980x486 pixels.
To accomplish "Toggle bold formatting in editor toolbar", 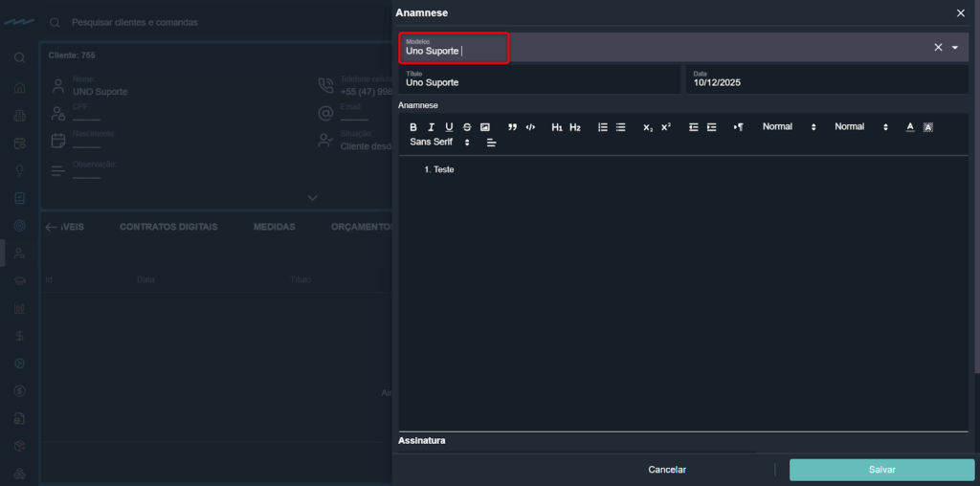I will click(413, 127).
